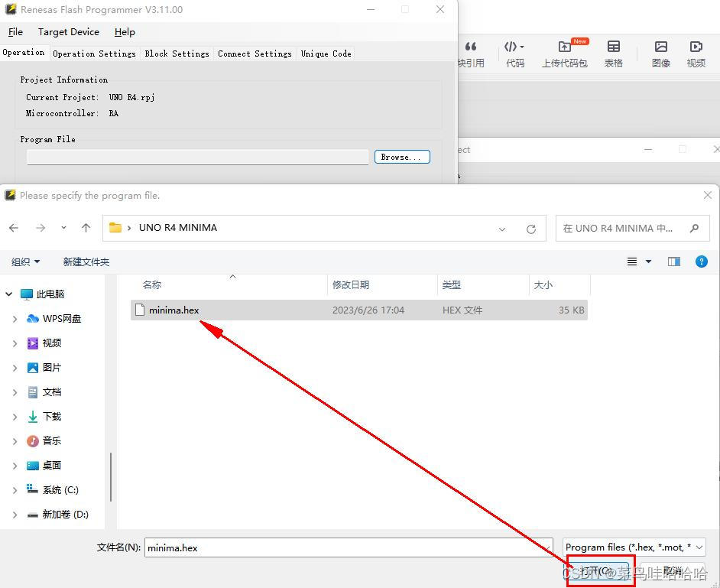This screenshot has width=720, height=588.
Task: Sort files by 修改日期 column
Action: [x=351, y=284]
